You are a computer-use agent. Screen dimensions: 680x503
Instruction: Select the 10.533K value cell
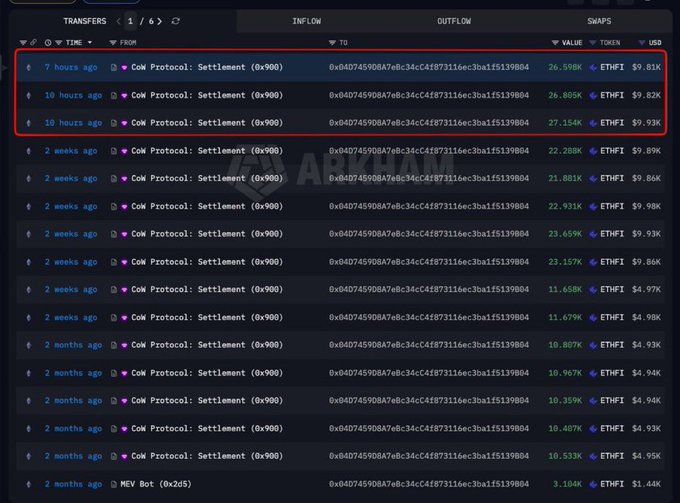(565, 456)
